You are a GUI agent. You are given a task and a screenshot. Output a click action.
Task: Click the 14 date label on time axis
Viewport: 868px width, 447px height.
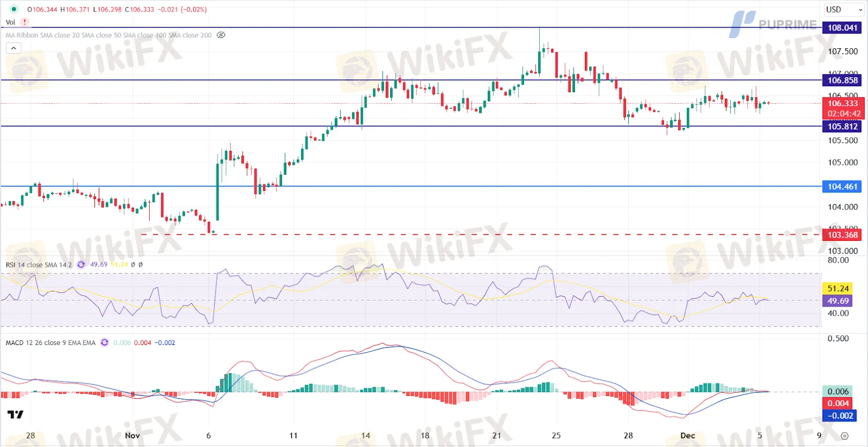click(366, 436)
